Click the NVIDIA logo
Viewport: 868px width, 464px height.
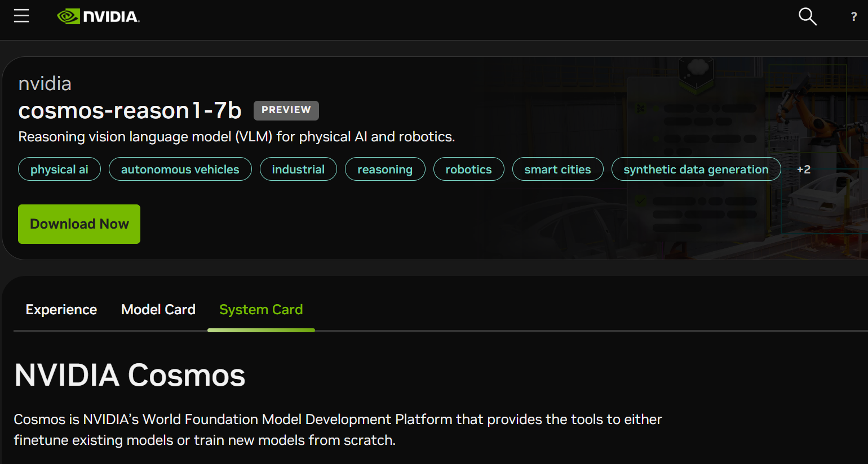coord(99,17)
